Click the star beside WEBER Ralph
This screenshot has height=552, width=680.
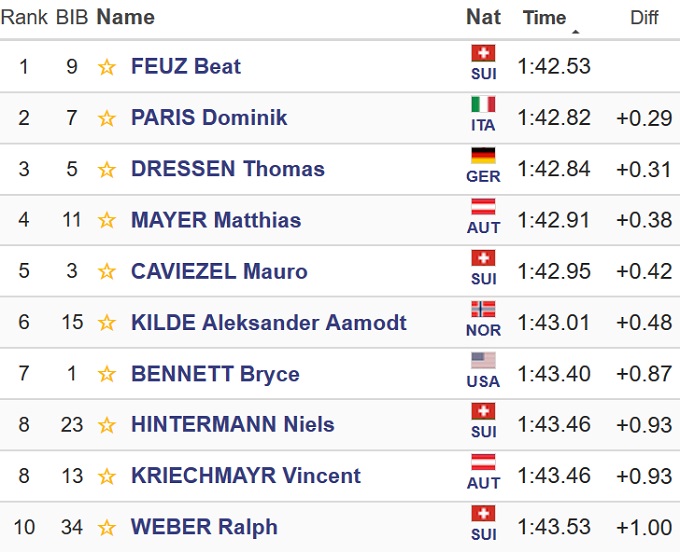107,527
